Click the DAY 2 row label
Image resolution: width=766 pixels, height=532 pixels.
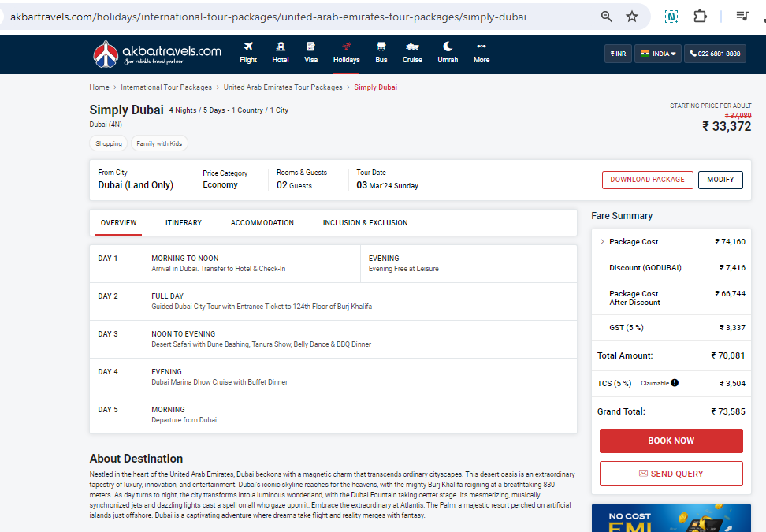click(108, 296)
